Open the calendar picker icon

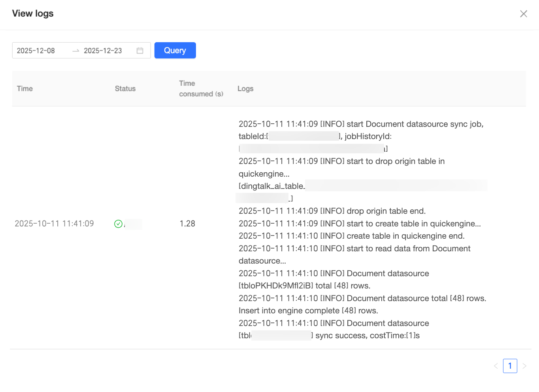click(x=140, y=51)
